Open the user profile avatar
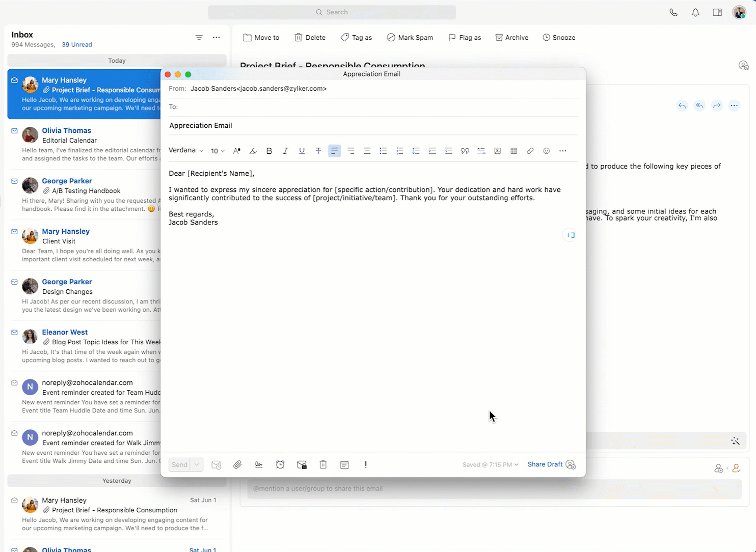The image size is (756, 552). click(x=739, y=13)
